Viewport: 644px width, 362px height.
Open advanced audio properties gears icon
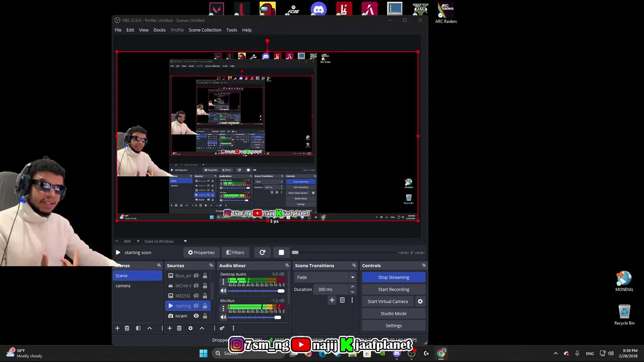(x=222, y=328)
